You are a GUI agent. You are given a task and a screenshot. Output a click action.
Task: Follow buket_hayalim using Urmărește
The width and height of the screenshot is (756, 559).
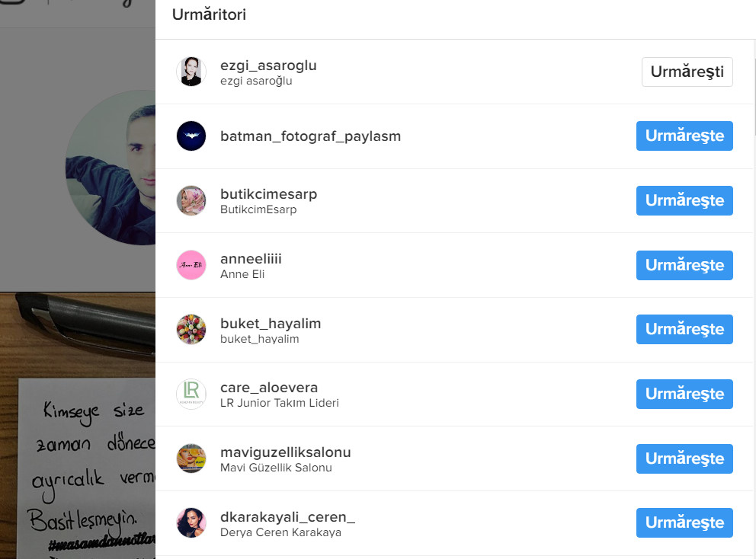click(x=684, y=329)
